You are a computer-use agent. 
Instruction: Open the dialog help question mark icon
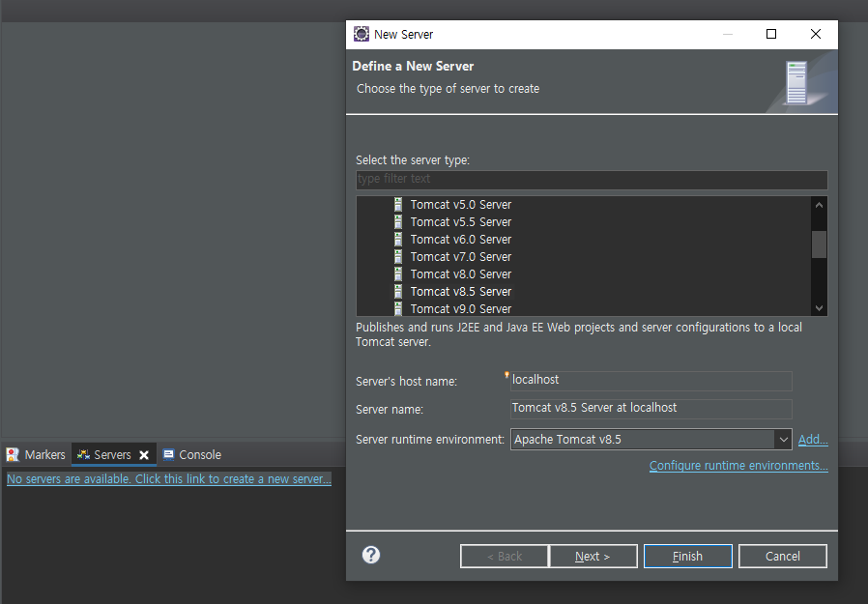[x=371, y=555]
